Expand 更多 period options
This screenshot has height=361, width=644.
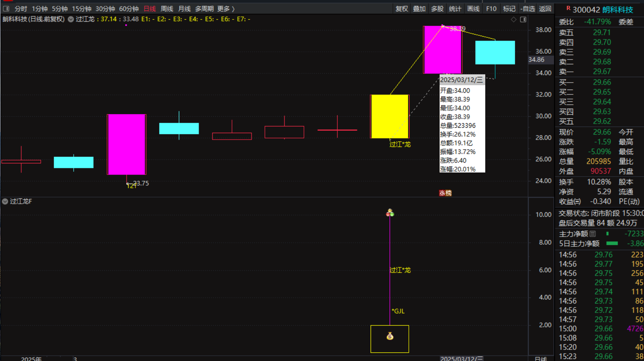point(226,9)
